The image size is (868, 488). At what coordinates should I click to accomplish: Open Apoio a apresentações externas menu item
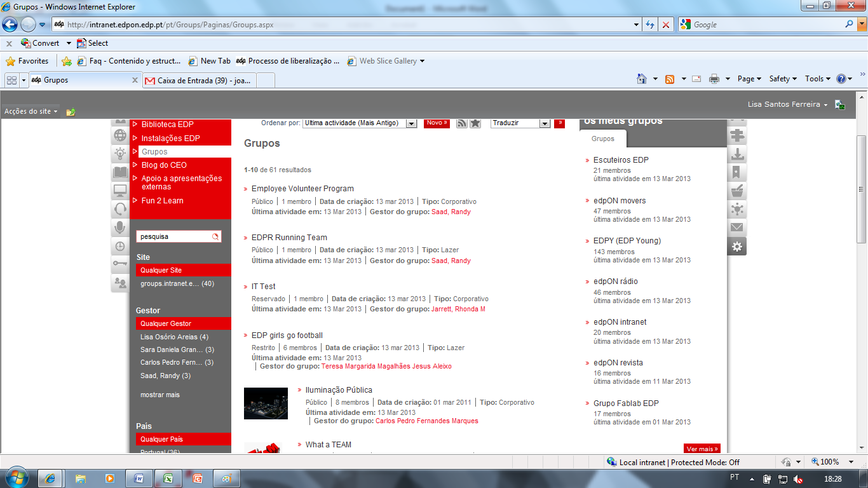coord(182,182)
